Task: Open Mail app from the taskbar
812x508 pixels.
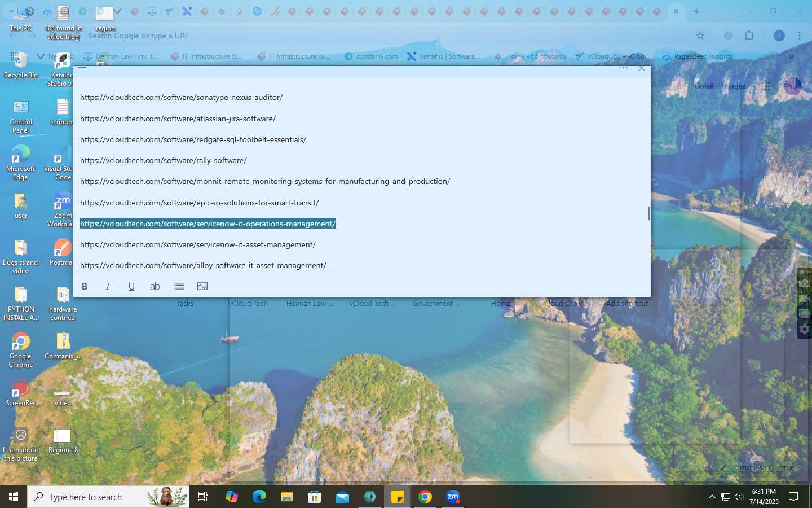Action: tap(342, 497)
